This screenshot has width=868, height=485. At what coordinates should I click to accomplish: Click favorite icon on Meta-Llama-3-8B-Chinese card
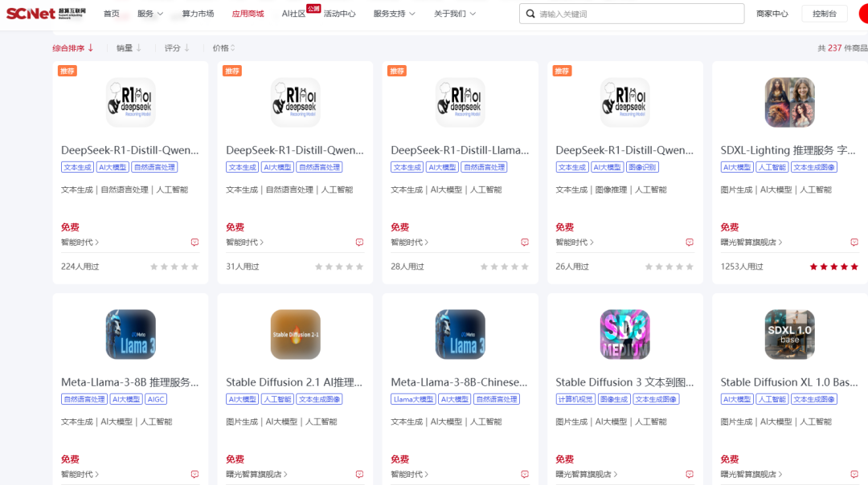(525, 475)
